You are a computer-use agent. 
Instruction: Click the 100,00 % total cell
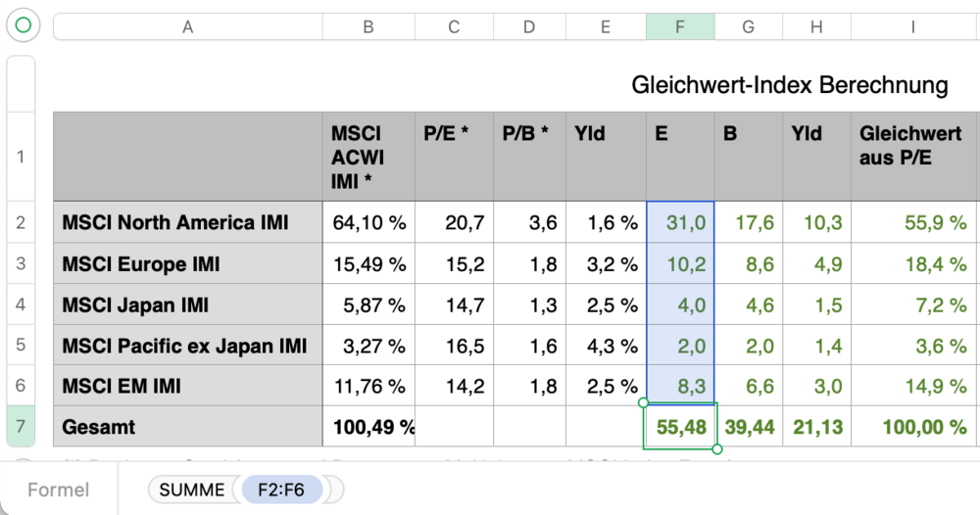[912, 428]
